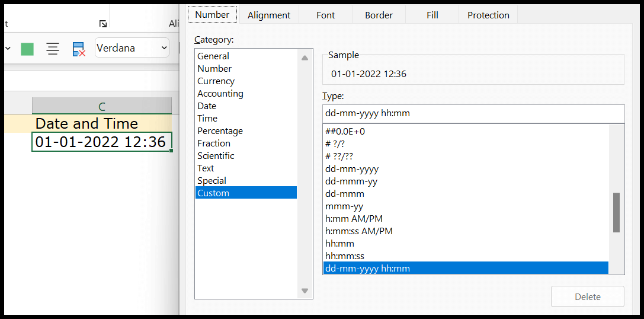Choose dd-mm-yyyy format

pyautogui.click(x=465, y=169)
